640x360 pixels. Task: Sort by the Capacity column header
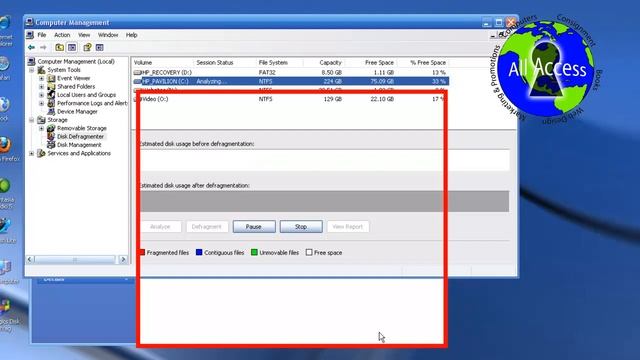pyautogui.click(x=324, y=62)
